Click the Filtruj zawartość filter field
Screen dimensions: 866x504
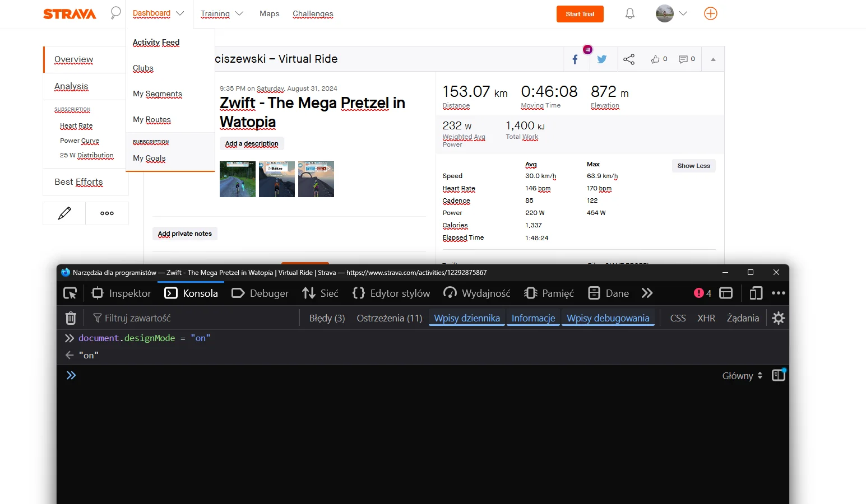coord(194,318)
